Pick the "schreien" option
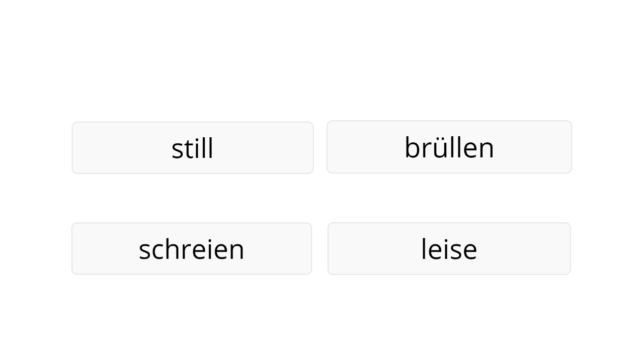This screenshot has width=644, height=362. 192,249
